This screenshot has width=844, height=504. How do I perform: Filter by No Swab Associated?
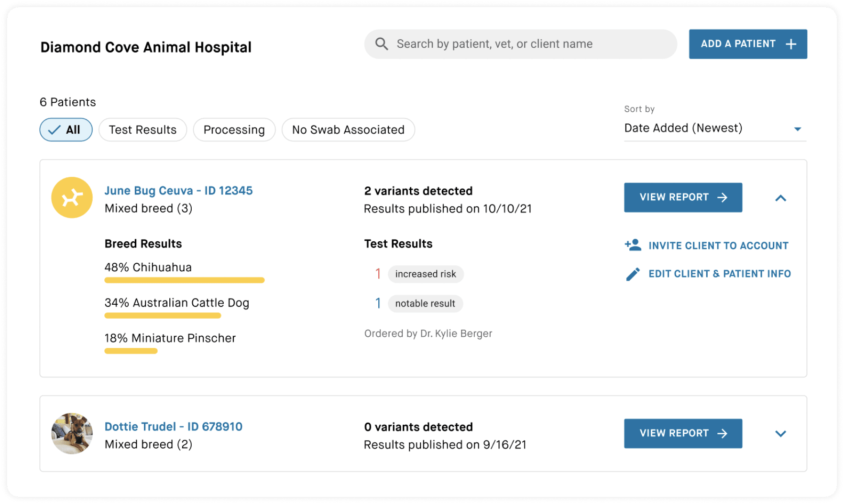coord(348,130)
